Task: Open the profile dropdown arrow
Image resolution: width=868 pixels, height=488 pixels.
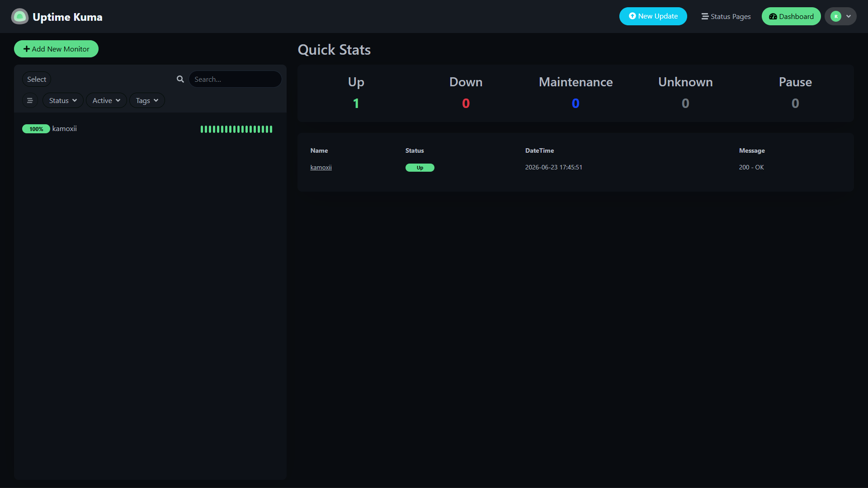Action: (x=849, y=16)
